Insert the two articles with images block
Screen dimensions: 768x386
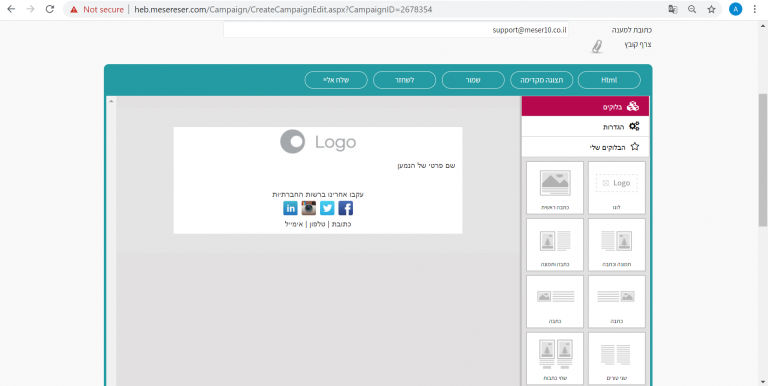tap(555, 359)
